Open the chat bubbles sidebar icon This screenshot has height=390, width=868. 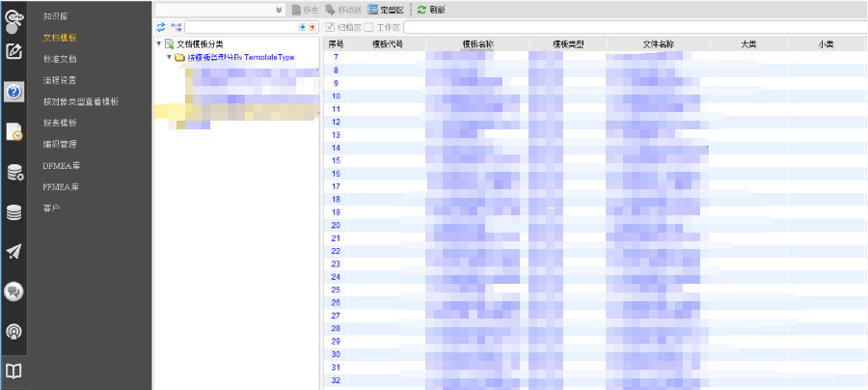coord(14,292)
